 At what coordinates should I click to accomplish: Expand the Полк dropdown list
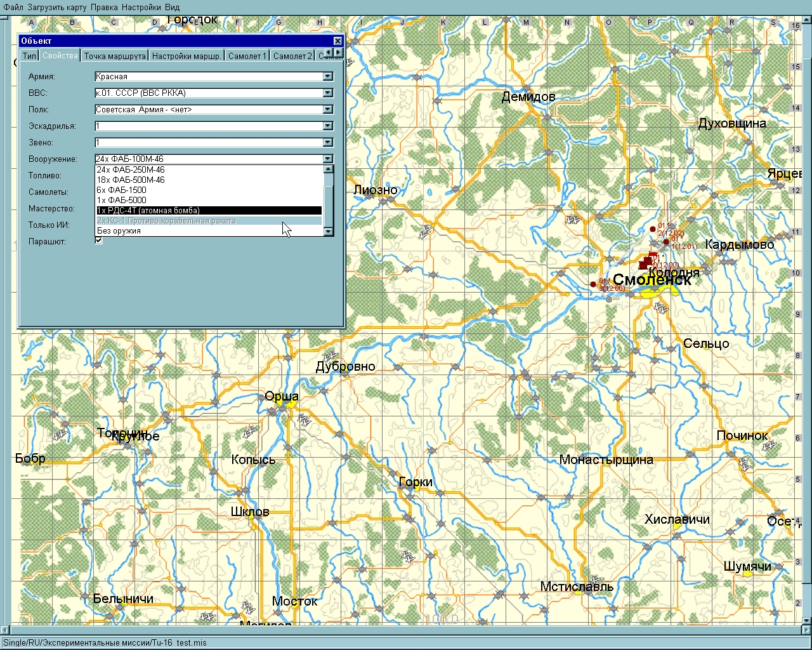(327, 110)
